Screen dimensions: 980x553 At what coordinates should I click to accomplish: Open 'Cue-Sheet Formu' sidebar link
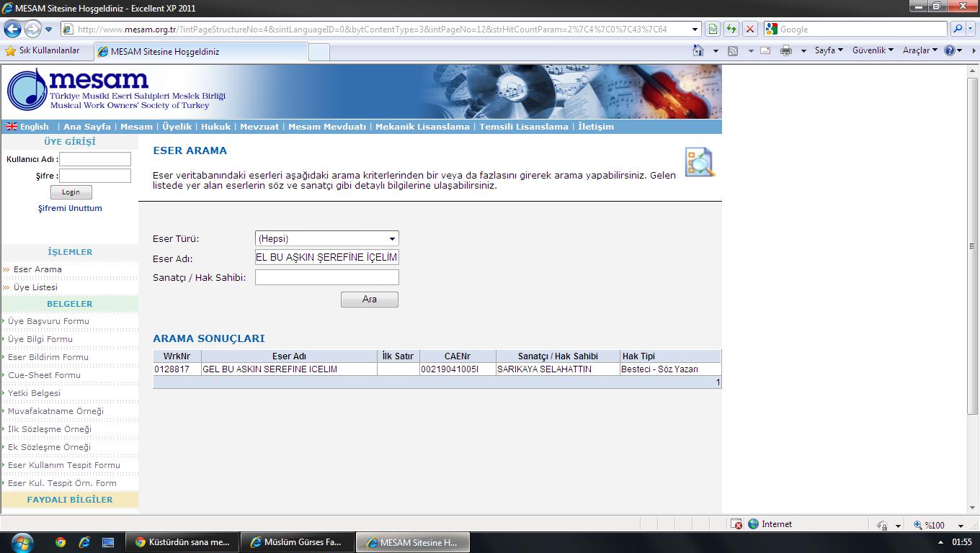(x=44, y=375)
